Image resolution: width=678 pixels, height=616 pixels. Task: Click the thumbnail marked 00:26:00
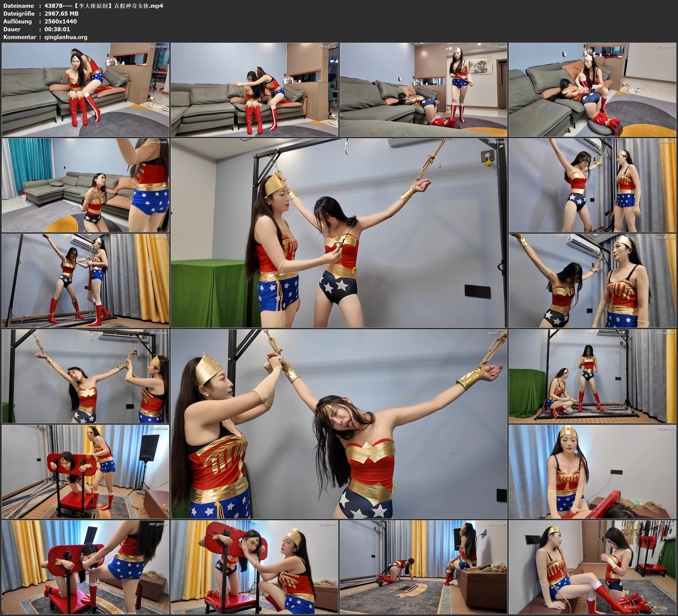85,471
